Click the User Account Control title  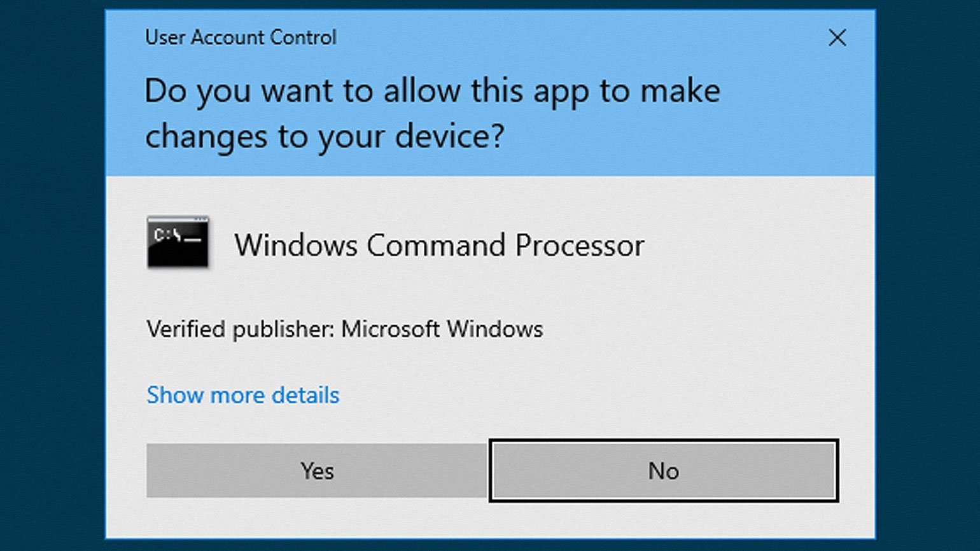[x=241, y=38]
